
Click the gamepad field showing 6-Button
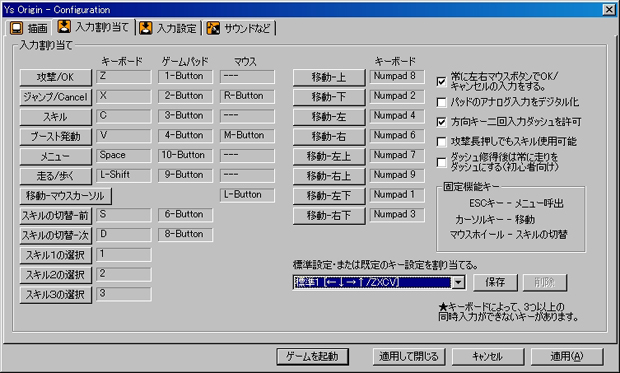185,215
